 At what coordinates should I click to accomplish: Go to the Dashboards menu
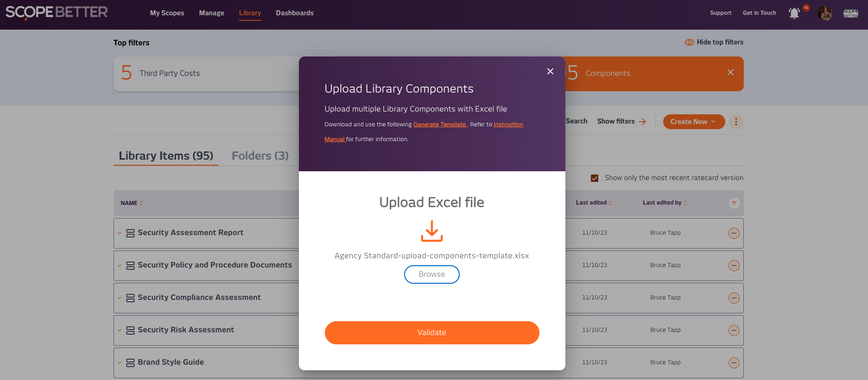(x=295, y=13)
